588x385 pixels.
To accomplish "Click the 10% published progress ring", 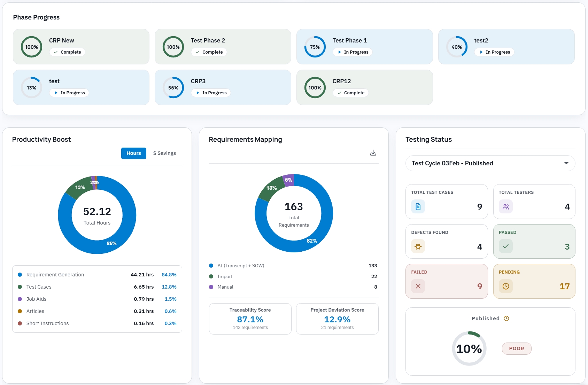I will coord(469,348).
